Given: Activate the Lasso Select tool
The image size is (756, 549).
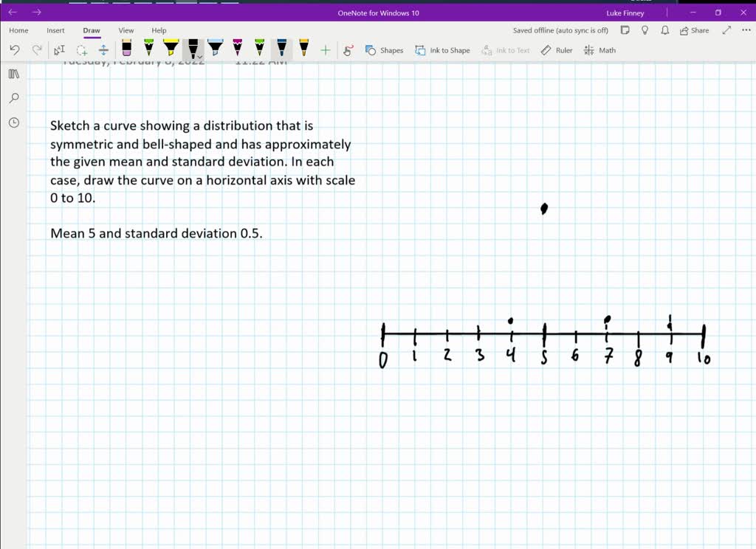Looking at the screenshot, I should [81, 49].
